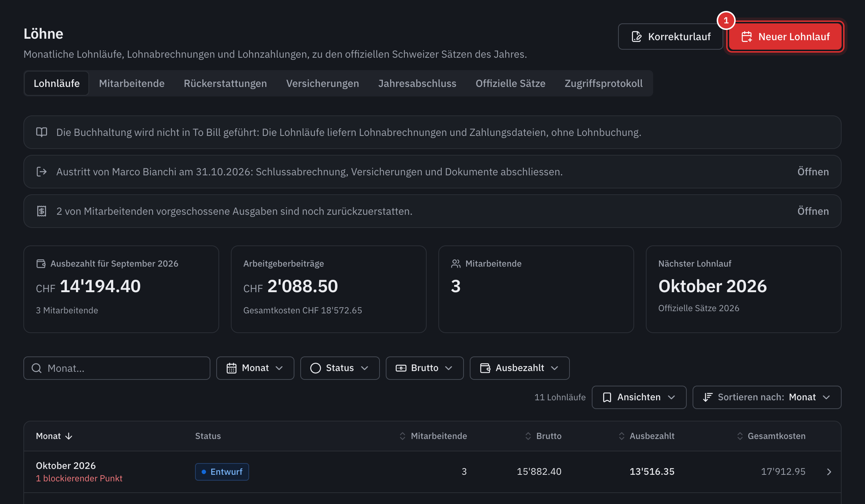Click the Nächster Lohnlauf Oktober 2026 card
The height and width of the screenshot is (504, 865).
(x=743, y=289)
